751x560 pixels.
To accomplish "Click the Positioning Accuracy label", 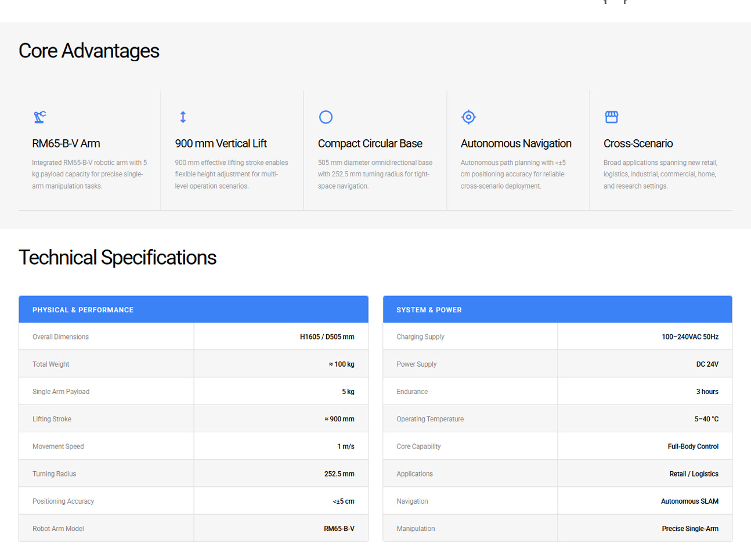I will (63, 501).
